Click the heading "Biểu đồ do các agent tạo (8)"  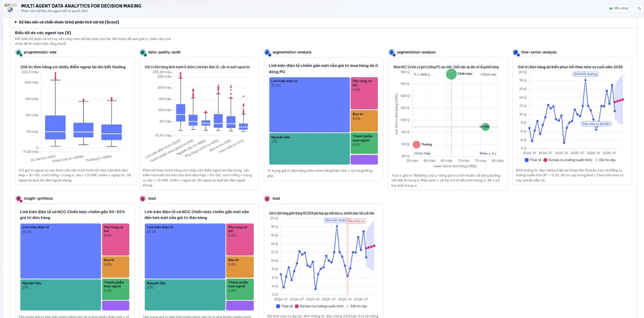tap(43, 33)
